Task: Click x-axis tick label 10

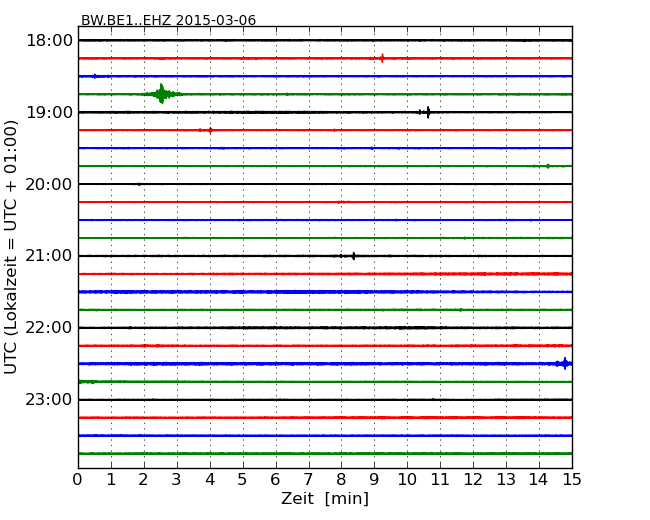Action: coord(407,480)
